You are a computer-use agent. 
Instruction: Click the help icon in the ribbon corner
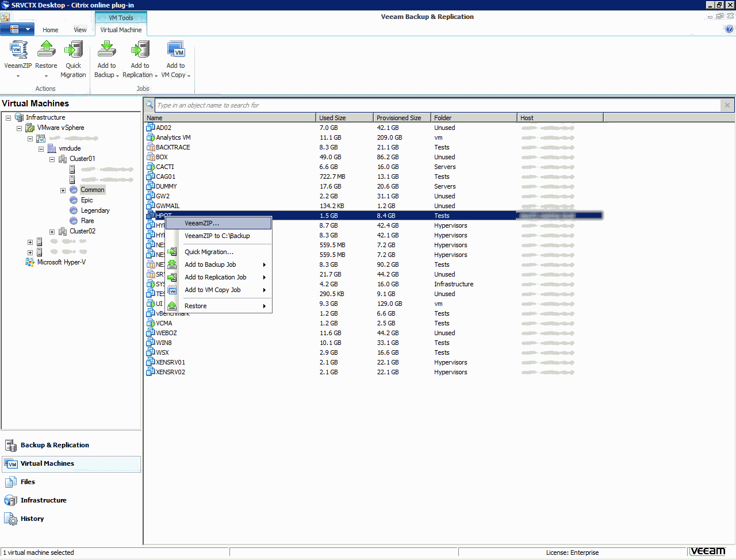click(x=729, y=29)
